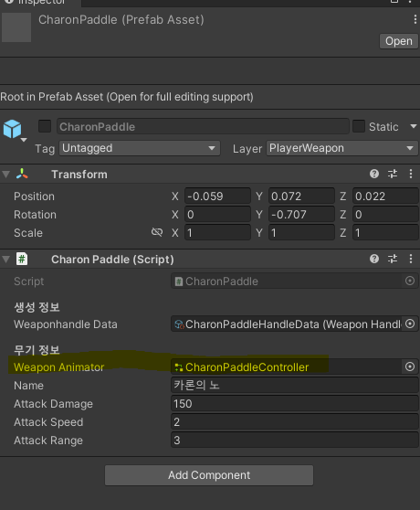This screenshot has width=420, height=510.
Task: Click the Scale Z field
Action: (x=385, y=232)
